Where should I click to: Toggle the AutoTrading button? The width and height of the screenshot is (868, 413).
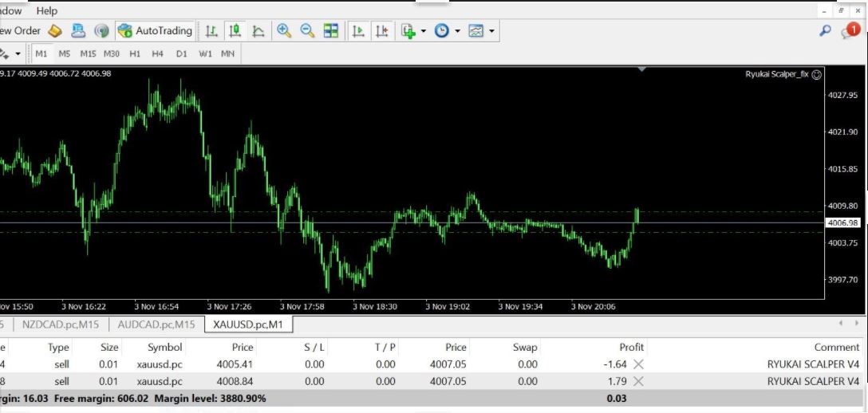point(155,31)
